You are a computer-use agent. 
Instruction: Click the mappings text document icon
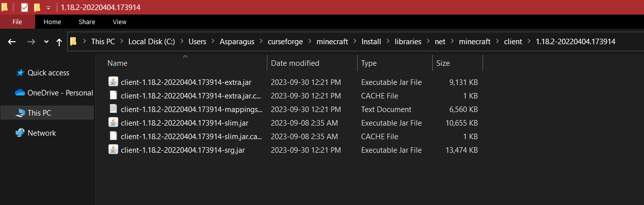[113, 109]
